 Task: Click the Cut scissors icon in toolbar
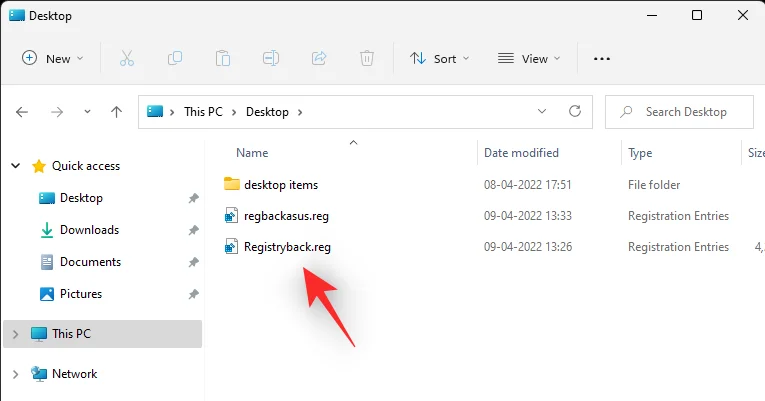pyautogui.click(x=127, y=59)
